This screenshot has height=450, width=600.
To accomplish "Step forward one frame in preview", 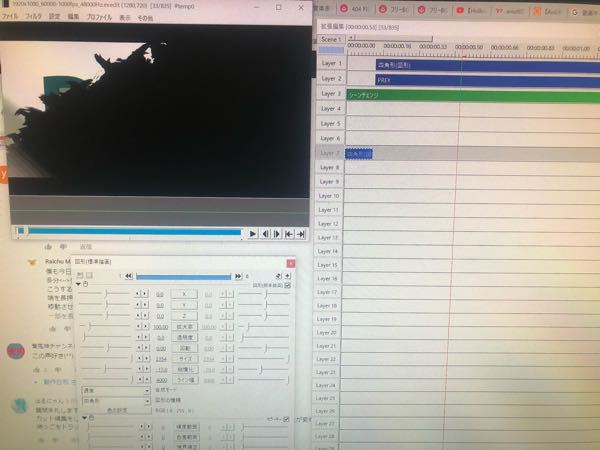I will [276, 233].
